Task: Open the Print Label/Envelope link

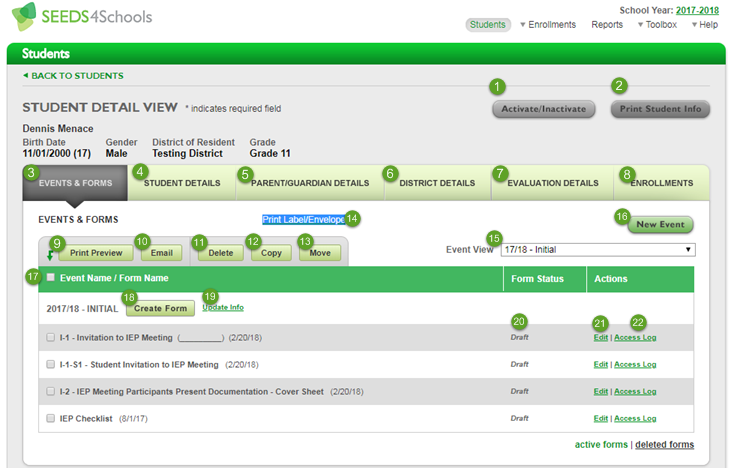Action: pyautogui.click(x=303, y=219)
